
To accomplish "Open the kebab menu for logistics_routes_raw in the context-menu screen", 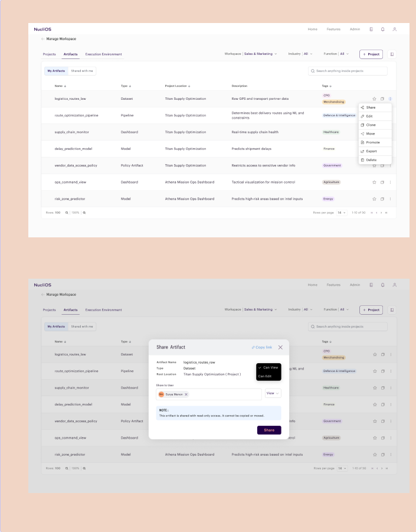I will pyautogui.click(x=390, y=99).
